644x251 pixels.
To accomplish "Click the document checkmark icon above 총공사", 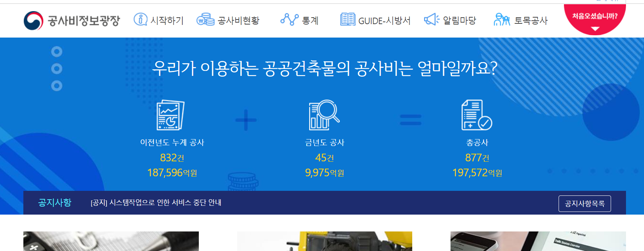I will pyautogui.click(x=477, y=115).
